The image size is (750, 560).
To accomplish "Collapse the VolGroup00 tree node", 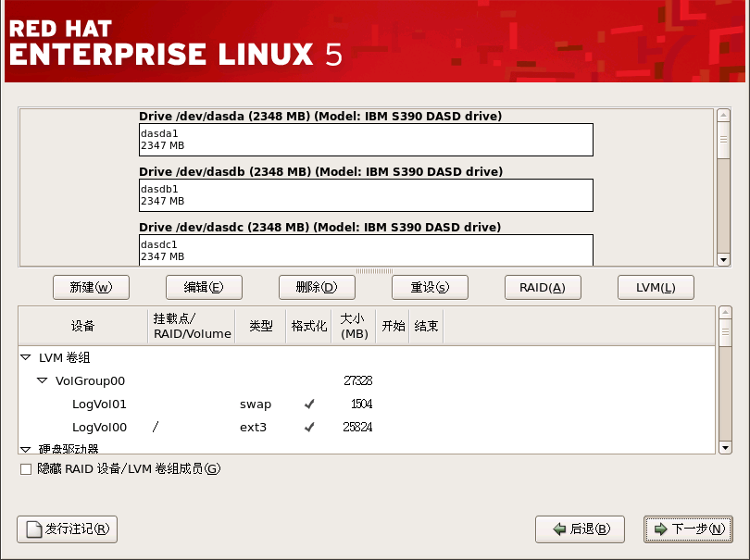I will 42,380.
